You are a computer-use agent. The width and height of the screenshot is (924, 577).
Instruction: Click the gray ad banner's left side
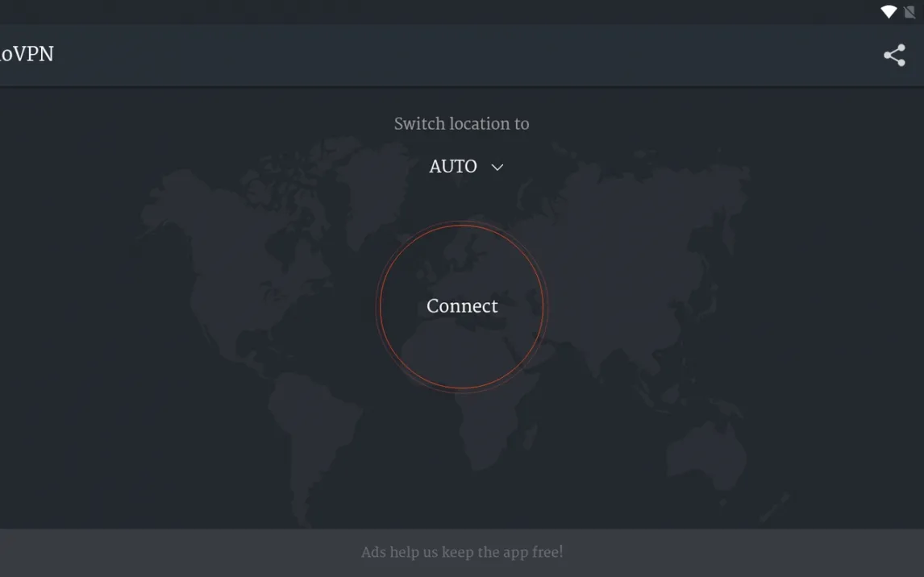121,553
